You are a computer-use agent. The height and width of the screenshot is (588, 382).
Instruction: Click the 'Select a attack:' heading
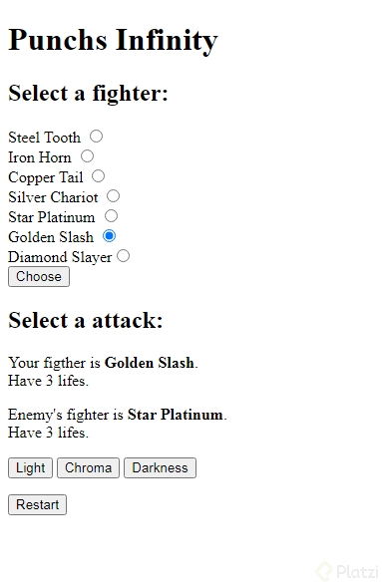(85, 320)
